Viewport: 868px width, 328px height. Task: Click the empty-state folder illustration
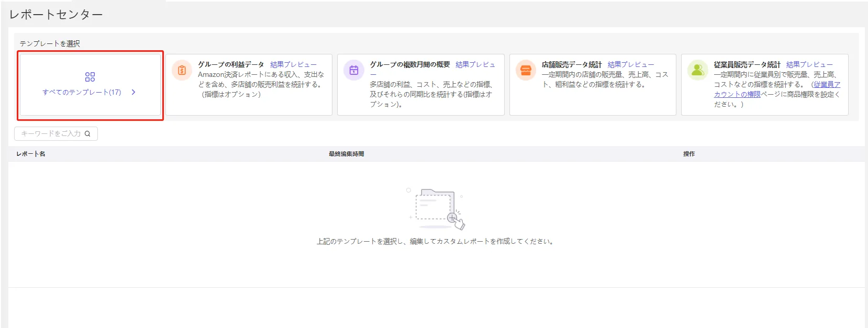(x=436, y=209)
